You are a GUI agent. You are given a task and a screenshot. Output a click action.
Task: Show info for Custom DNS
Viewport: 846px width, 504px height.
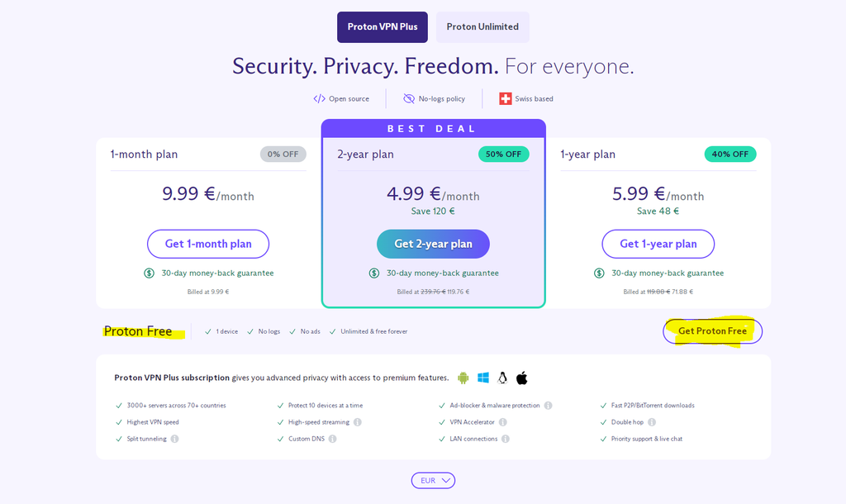331,439
